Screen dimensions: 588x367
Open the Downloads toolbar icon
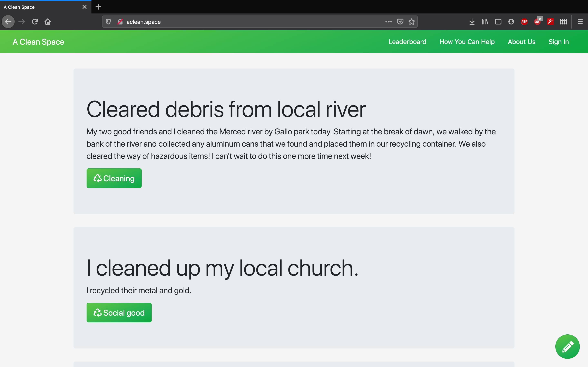point(472,22)
